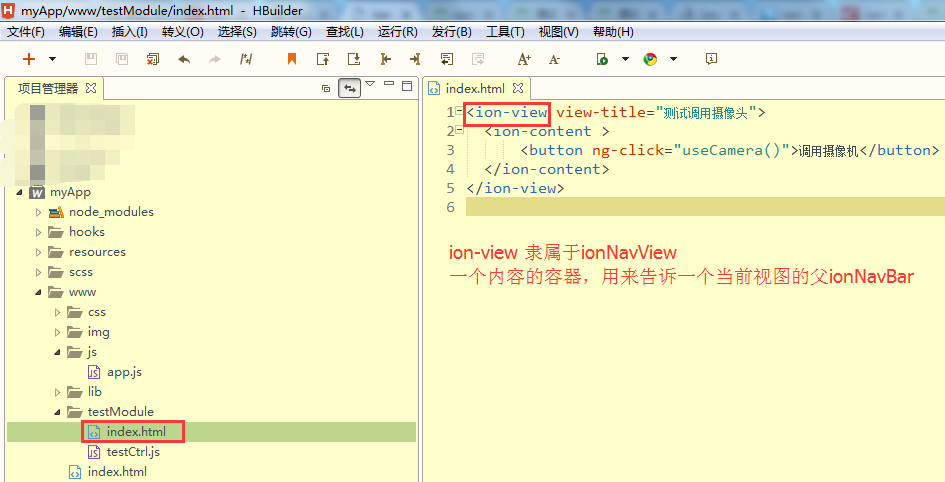
Task: Open the 工具(T) menu
Action: (505, 32)
